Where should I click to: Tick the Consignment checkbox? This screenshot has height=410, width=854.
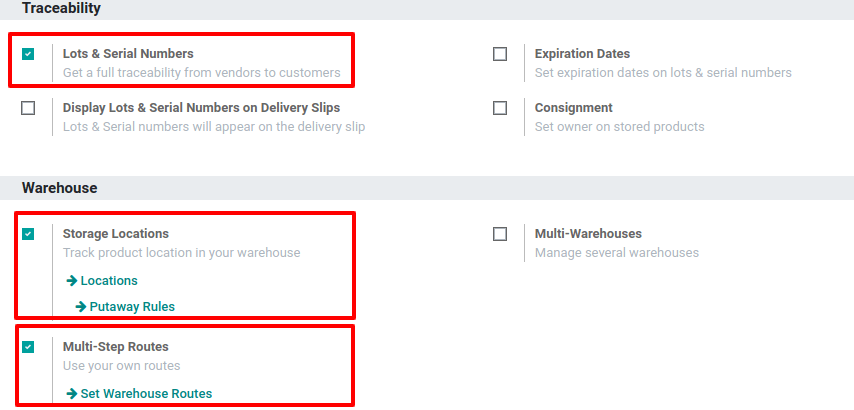[500, 108]
